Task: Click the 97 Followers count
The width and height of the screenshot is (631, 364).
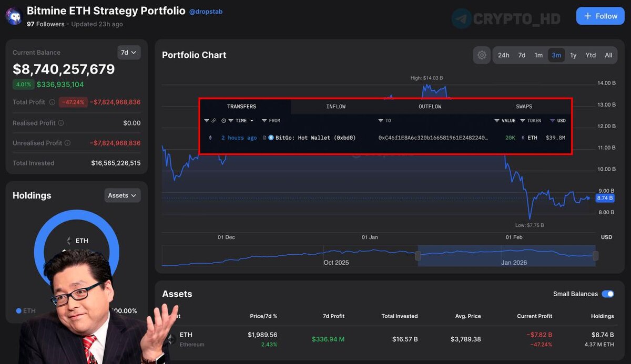Action: pyautogui.click(x=46, y=24)
